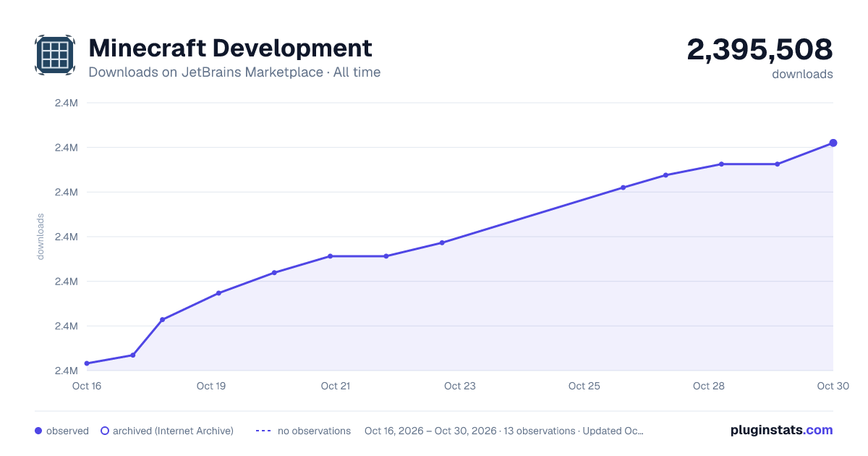Viewport: 868px width, 456px height.
Task: Click 'Downloads on JetBrains Marketplace · All time' subtitle
Action: 234,72
